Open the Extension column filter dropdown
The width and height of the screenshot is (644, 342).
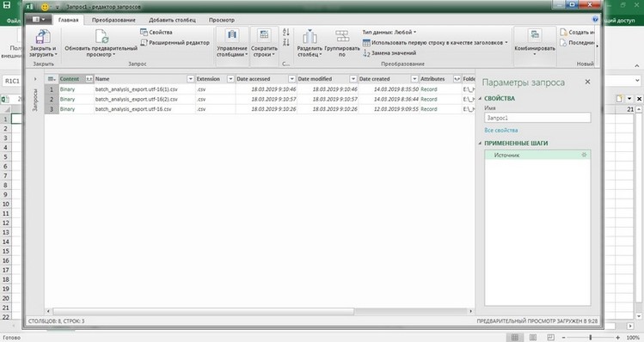coord(230,79)
